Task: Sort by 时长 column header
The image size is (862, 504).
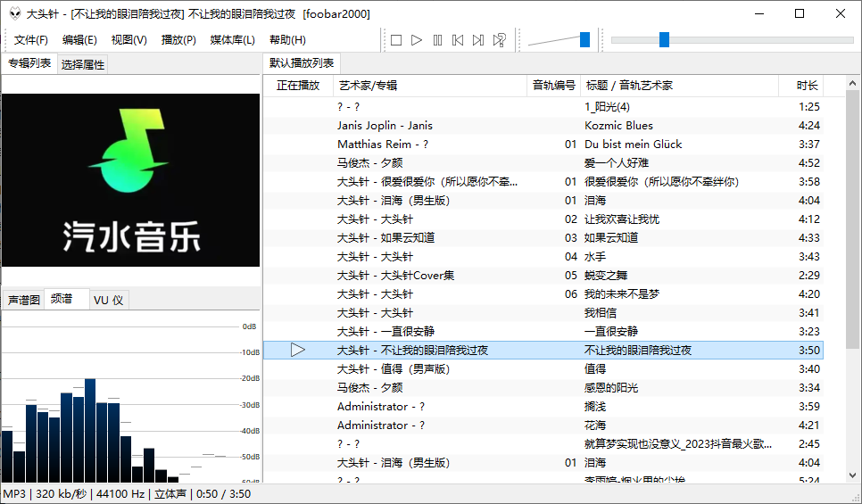Action: tap(807, 86)
